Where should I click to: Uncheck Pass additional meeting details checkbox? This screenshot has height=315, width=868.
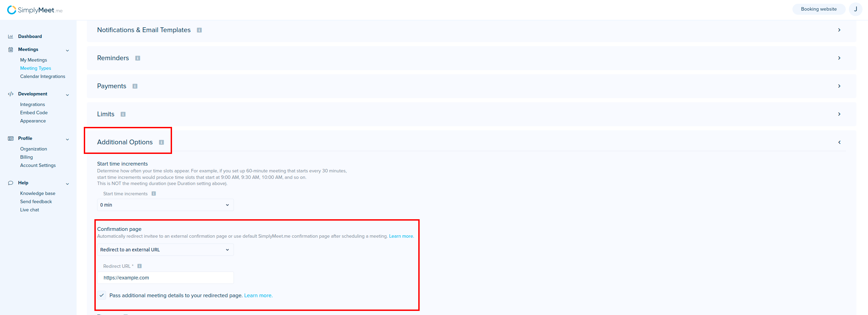(x=102, y=296)
